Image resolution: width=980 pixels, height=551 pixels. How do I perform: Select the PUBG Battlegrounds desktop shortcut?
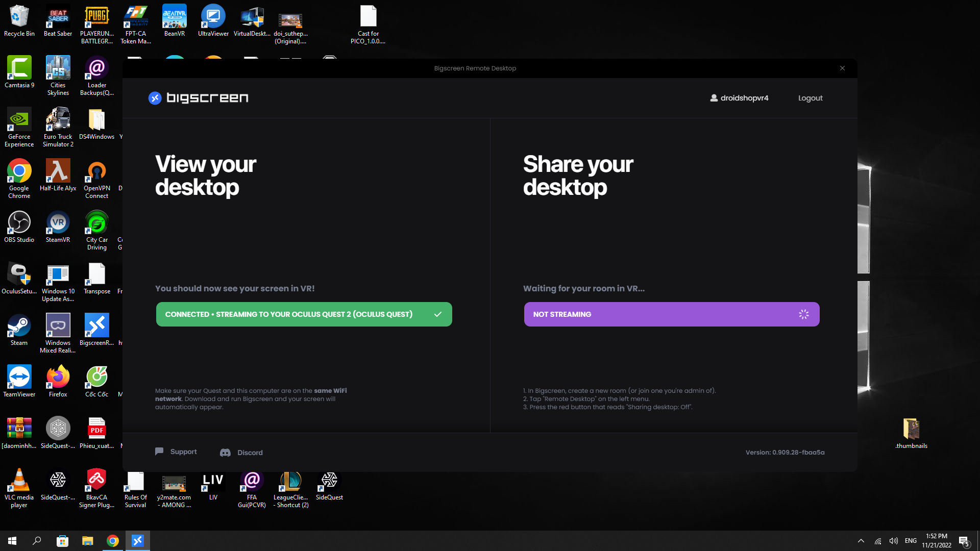[97, 25]
